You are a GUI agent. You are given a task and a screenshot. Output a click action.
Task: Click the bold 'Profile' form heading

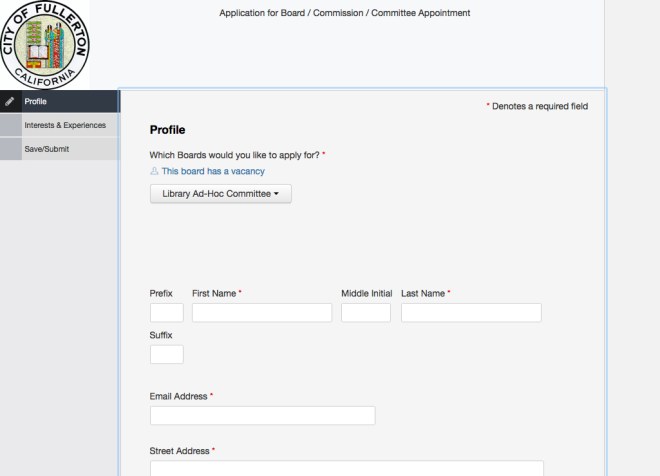168,130
